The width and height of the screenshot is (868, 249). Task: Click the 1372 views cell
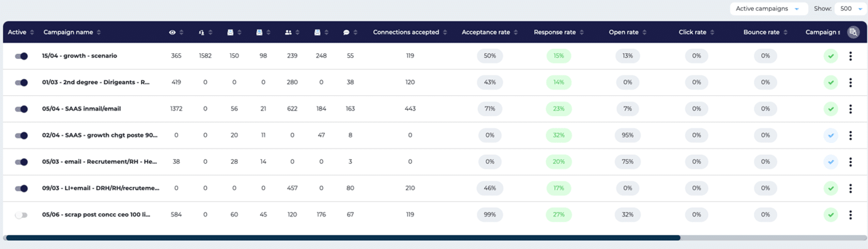[176, 109]
